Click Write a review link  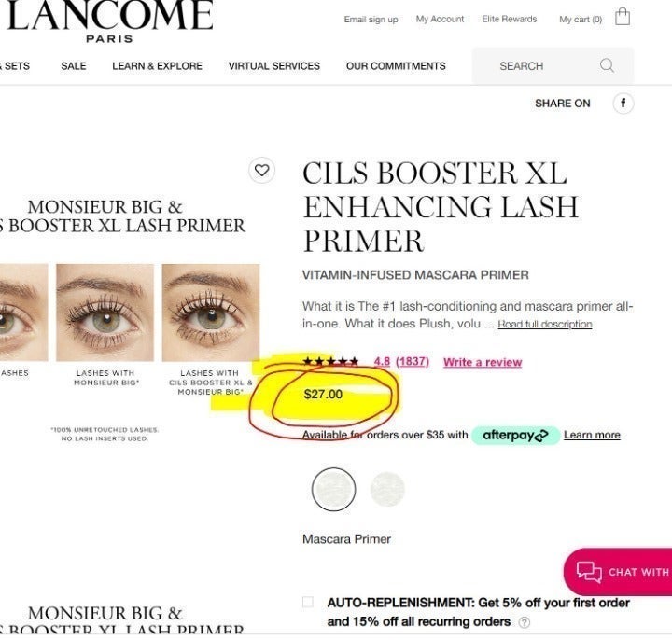[483, 362]
